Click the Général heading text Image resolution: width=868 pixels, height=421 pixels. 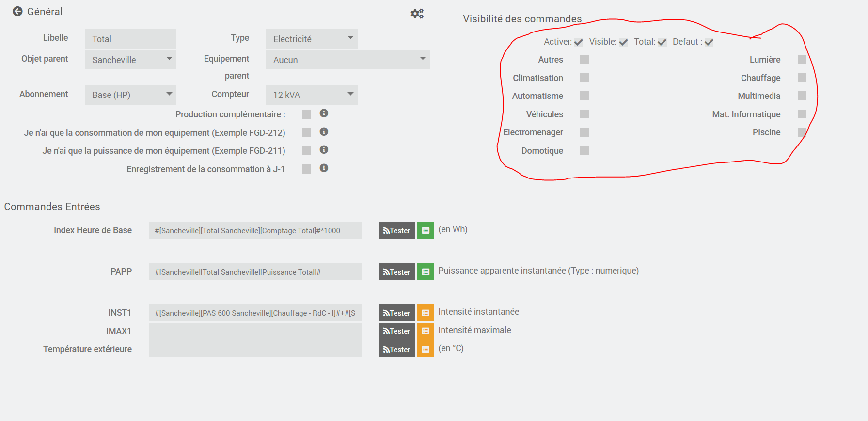coord(45,12)
